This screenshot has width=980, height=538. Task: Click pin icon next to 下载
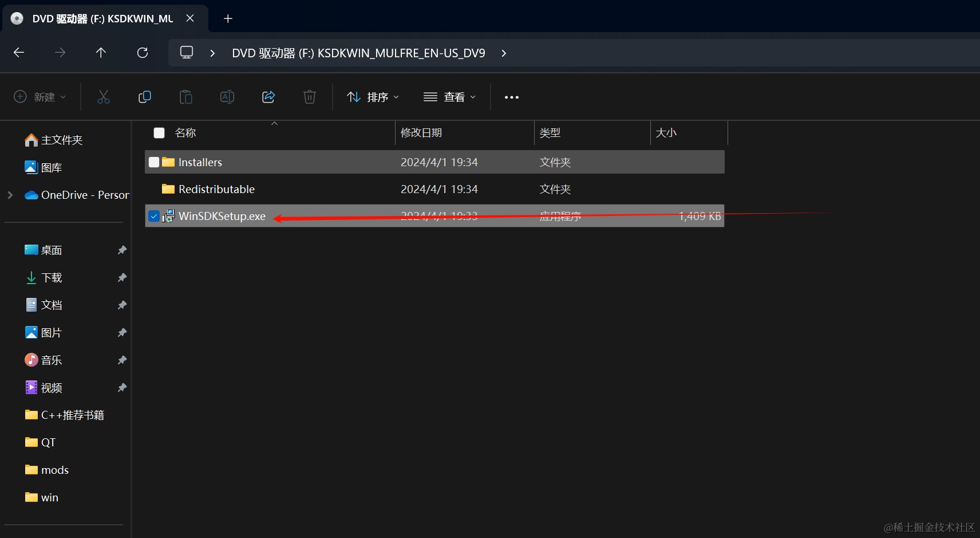coord(122,277)
